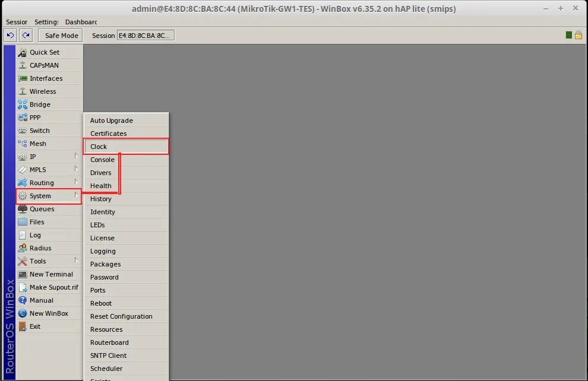This screenshot has height=381, width=588.
Task: Select Auto Upgrade from System submenu
Action: pos(127,120)
